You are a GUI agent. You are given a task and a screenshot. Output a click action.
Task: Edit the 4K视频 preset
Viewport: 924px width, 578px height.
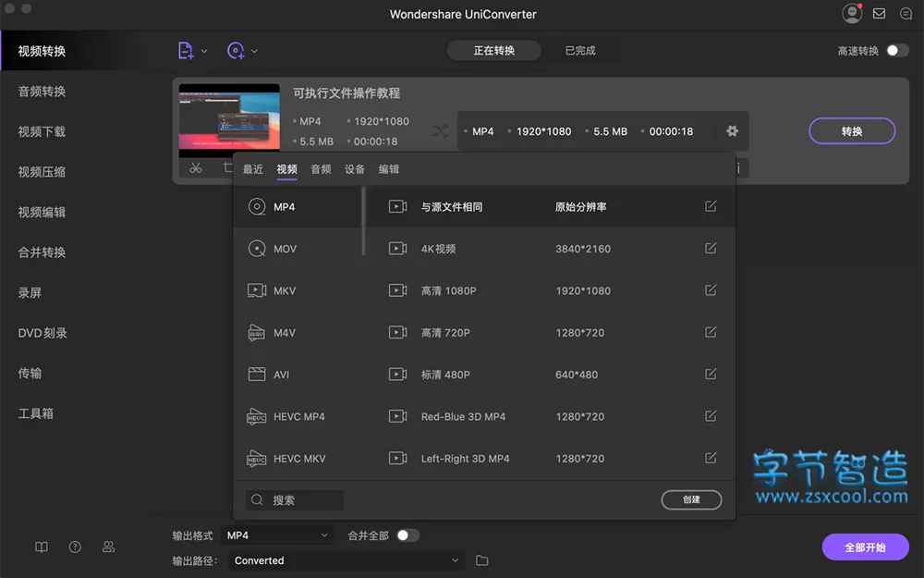click(711, 248)
